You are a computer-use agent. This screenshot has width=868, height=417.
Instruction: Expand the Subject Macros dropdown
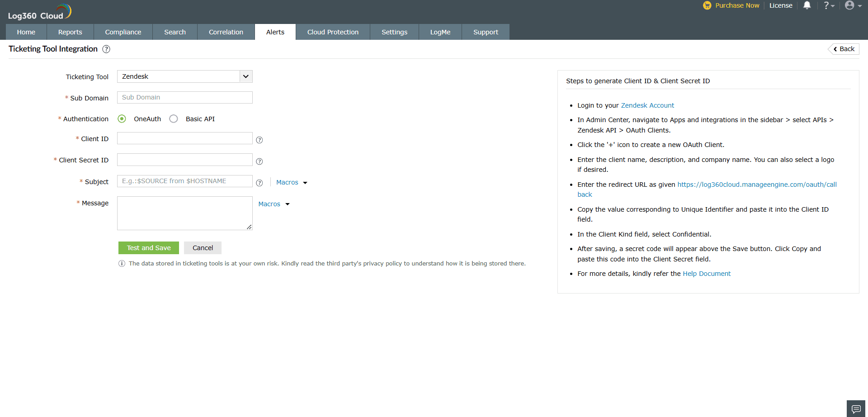292,182
